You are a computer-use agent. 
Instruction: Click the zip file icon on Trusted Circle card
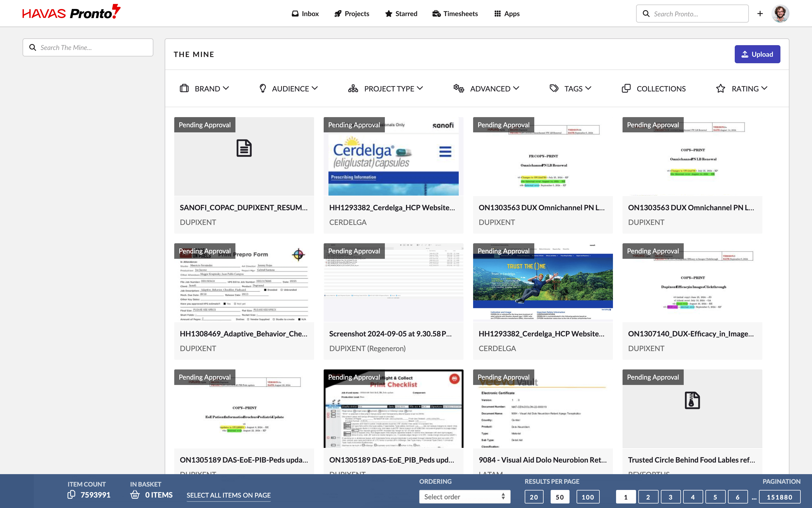[x=692, y=400]
